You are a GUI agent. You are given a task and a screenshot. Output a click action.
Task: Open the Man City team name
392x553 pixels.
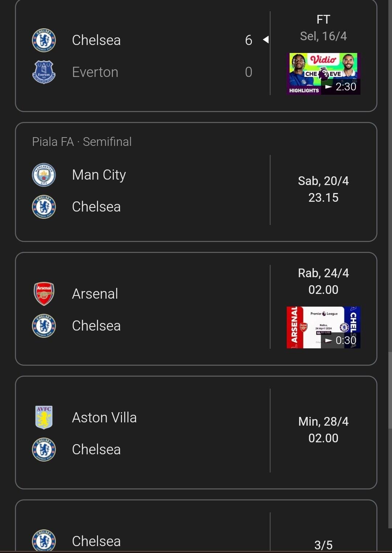point(99,175)
